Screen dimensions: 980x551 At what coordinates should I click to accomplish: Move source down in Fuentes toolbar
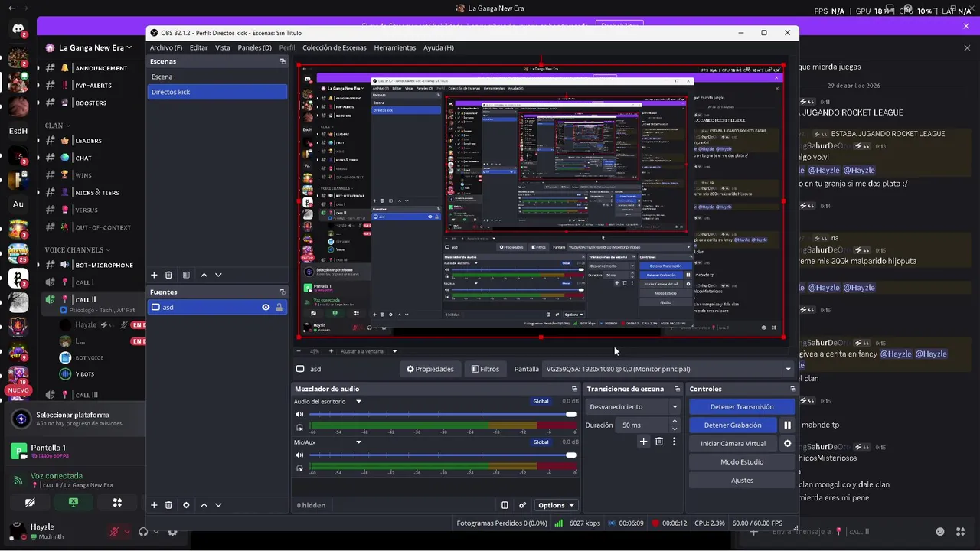coord(218,505)
